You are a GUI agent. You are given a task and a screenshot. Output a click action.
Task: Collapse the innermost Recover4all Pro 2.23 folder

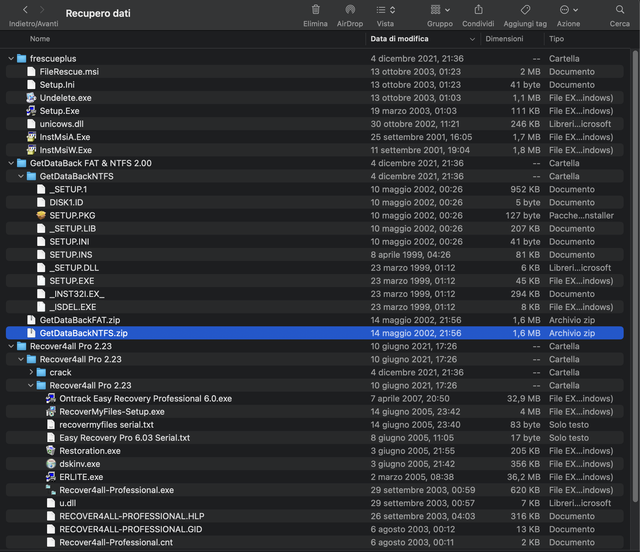tap(31, 385)
